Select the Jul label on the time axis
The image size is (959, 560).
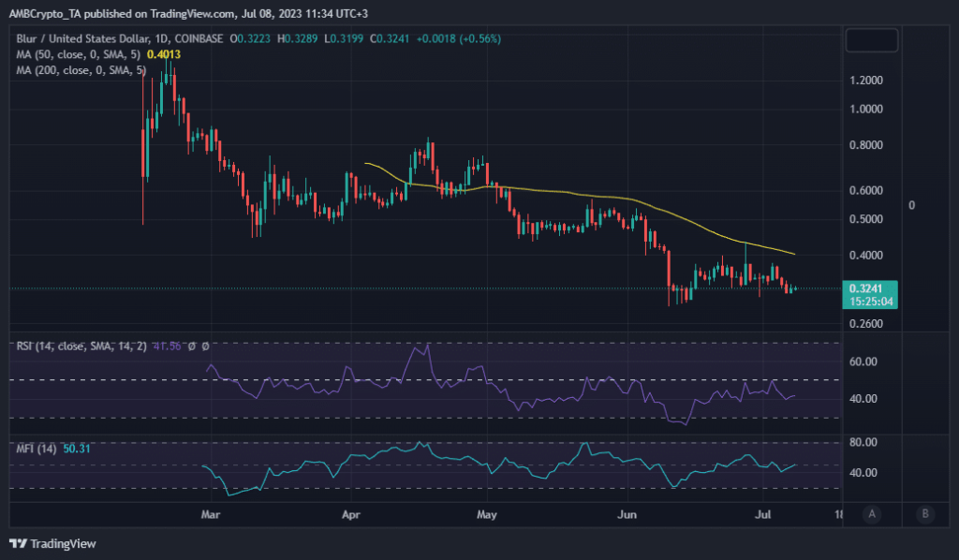tap(762, 515)
